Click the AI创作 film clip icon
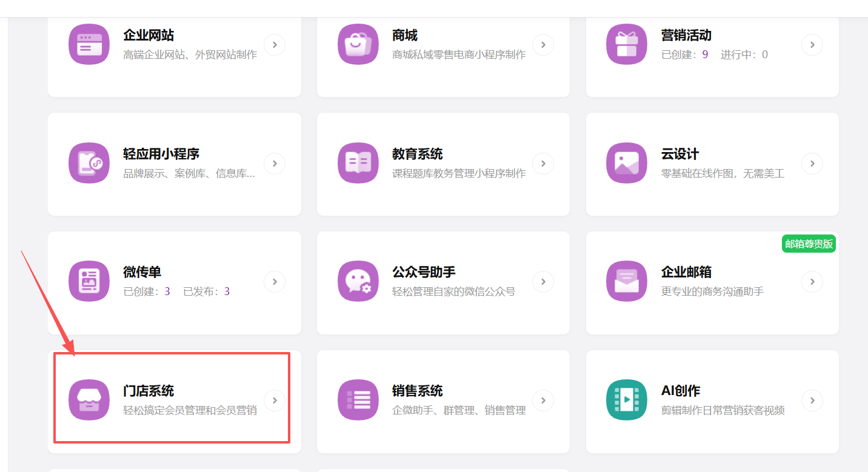The width and height of the screenshot is (868, 472). [627, 400]
